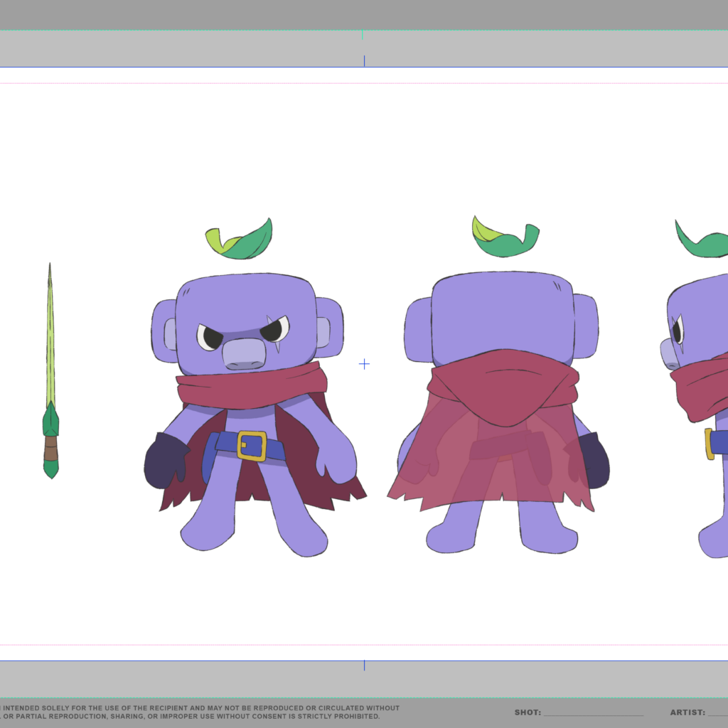Click the confidentiality notice text
728x728 pixels.
tap(199, 712)
